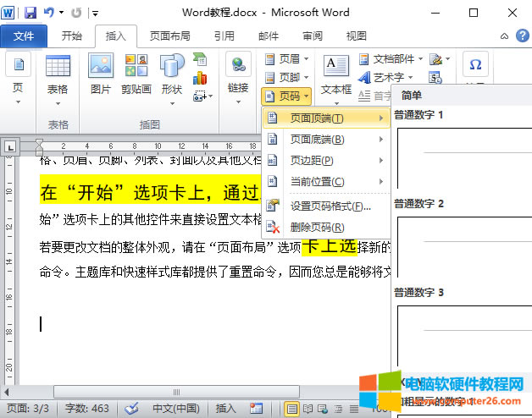This screenshot has width=532, height=418.
Task: Click the Save icon in quick access toolbar
Action: click(30, 13)
